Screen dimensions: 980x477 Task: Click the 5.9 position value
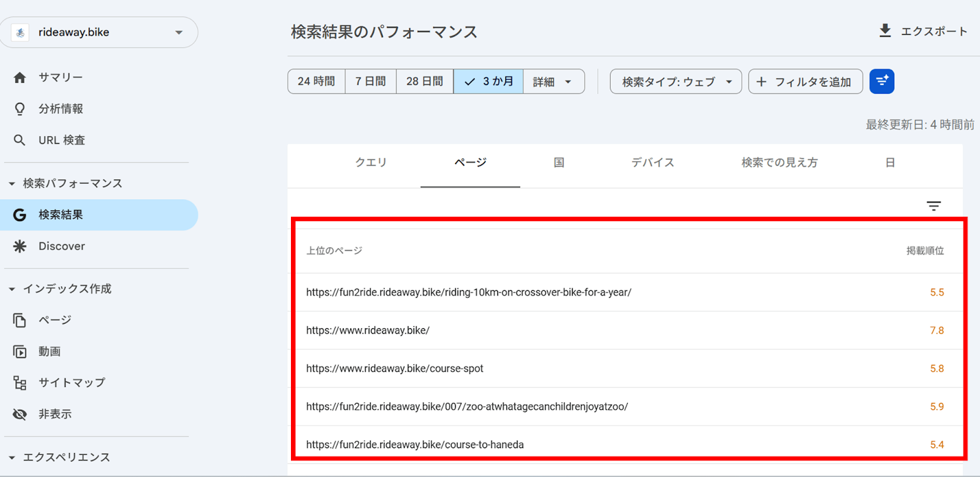pos(937,407)
